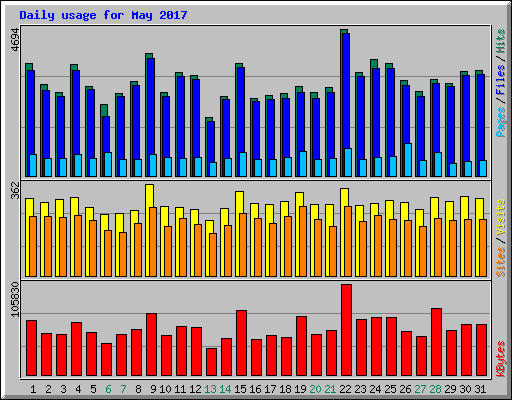Click the KBytes legend label
The height and width of the screenshot is (400, 512).
[x=501, y=359]
